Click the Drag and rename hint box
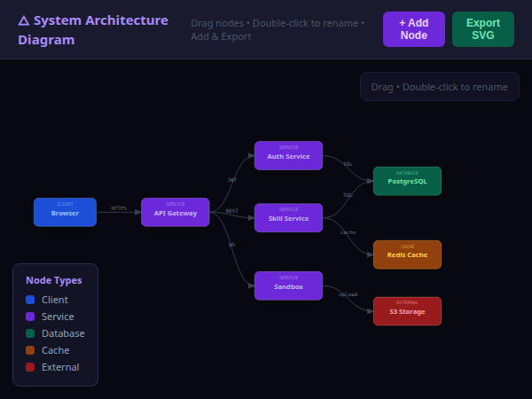Screen dimensions: 532x399 point(440,87)
